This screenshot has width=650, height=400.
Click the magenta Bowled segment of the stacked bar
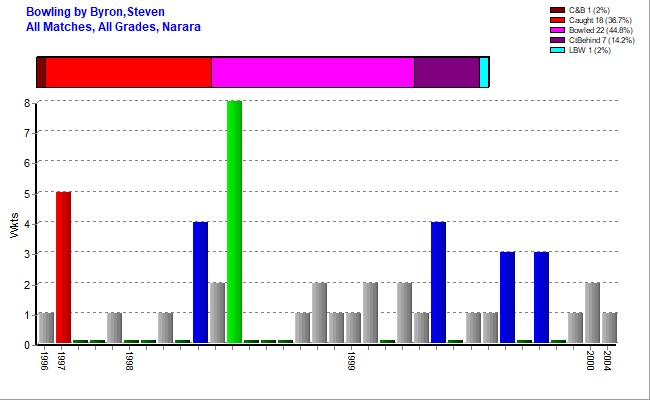313,73
